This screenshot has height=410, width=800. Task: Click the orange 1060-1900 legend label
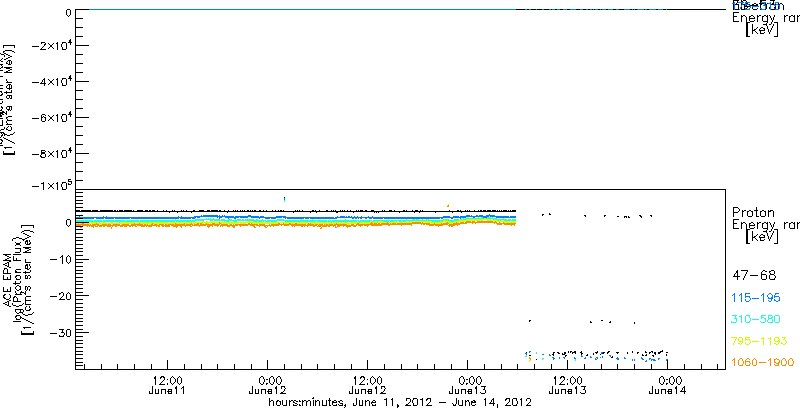pyautogui.click(x=763, y=363)
